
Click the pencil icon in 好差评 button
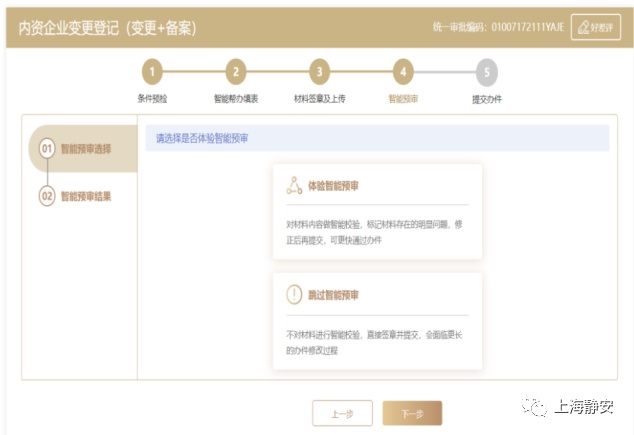[x=583, y=27]
